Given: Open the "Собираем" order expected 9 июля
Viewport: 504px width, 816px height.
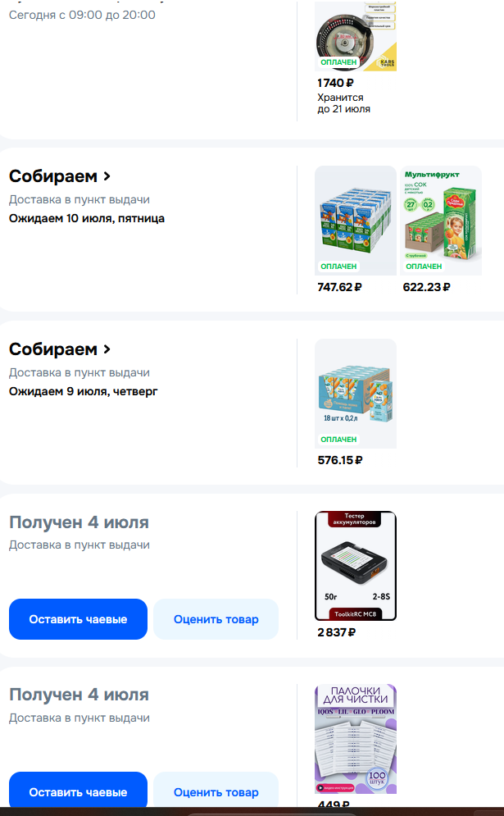Looking at the screenshot, I should 60,349.
